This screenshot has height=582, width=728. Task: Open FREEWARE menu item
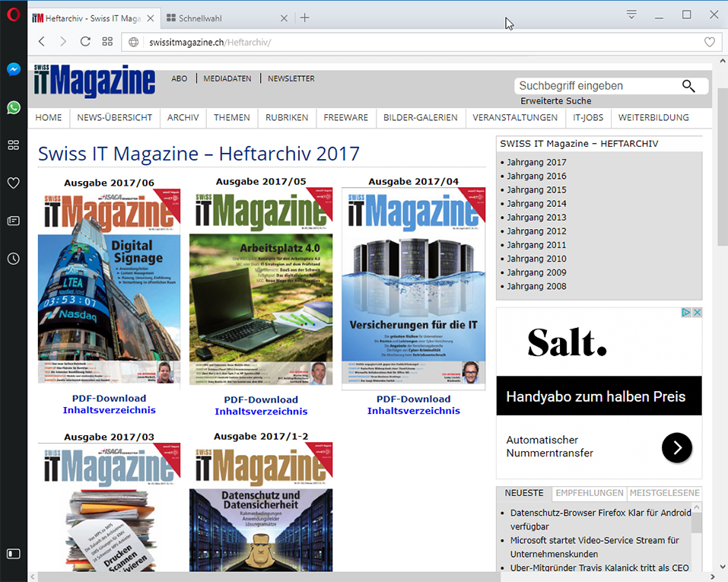[346, 117]
